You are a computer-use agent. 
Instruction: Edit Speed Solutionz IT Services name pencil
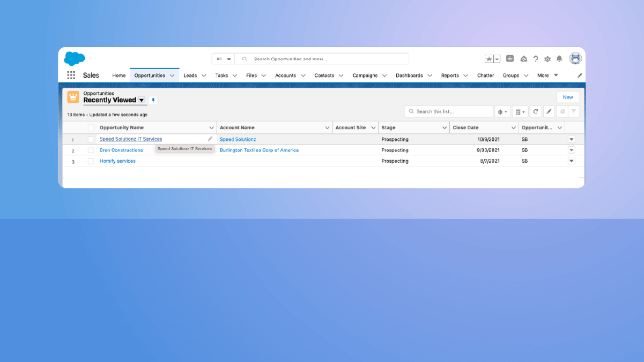[x=210, y=139]
